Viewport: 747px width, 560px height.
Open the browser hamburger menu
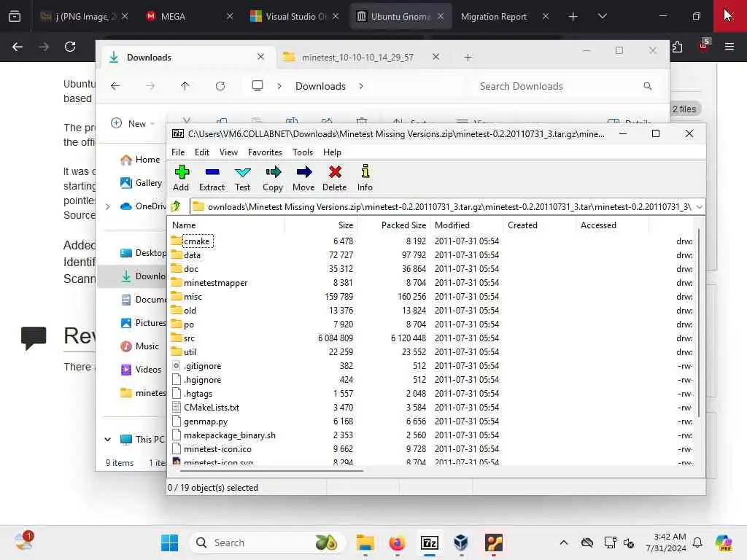point(729,47)
